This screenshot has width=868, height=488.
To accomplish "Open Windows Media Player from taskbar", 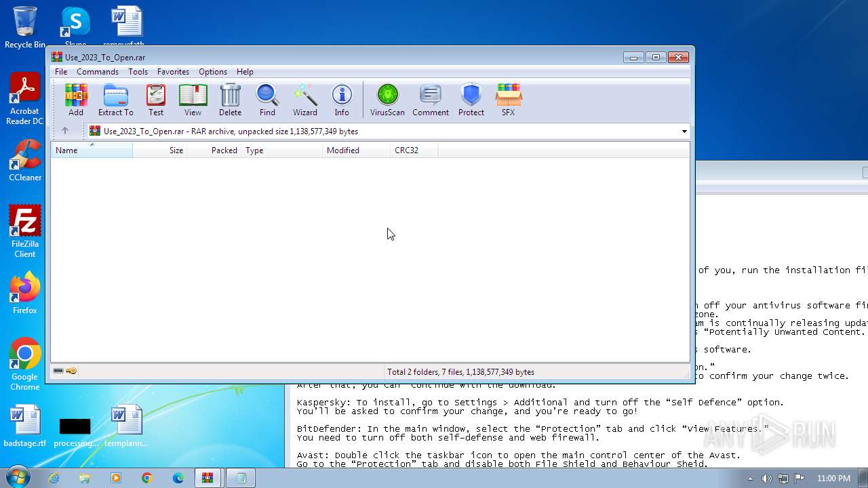I will pyautogui.click(x=116, y=478).
